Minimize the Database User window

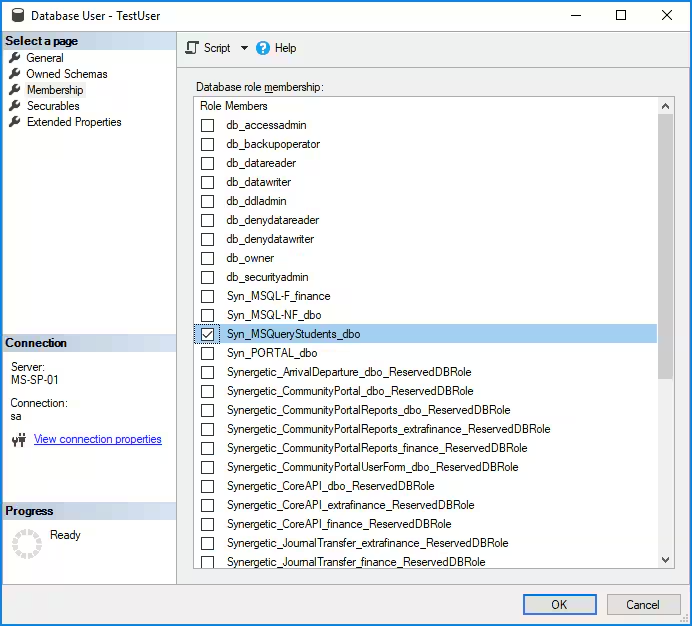pos(575,15)
